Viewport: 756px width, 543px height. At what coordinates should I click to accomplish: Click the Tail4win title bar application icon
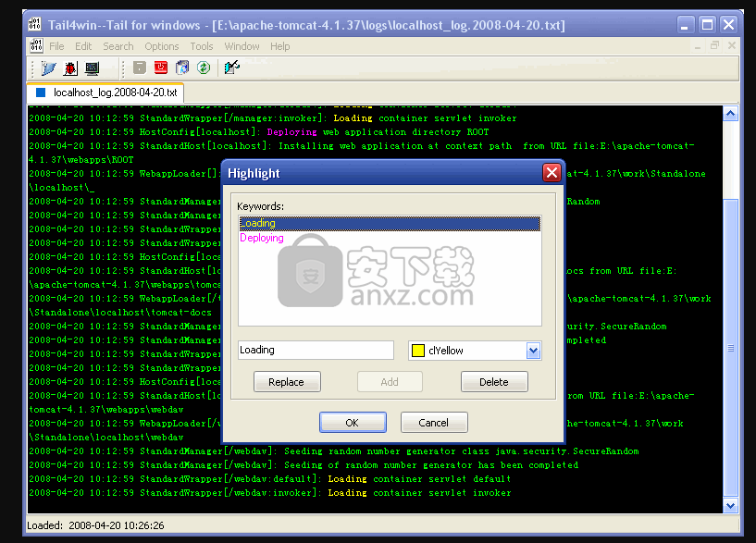35,24
